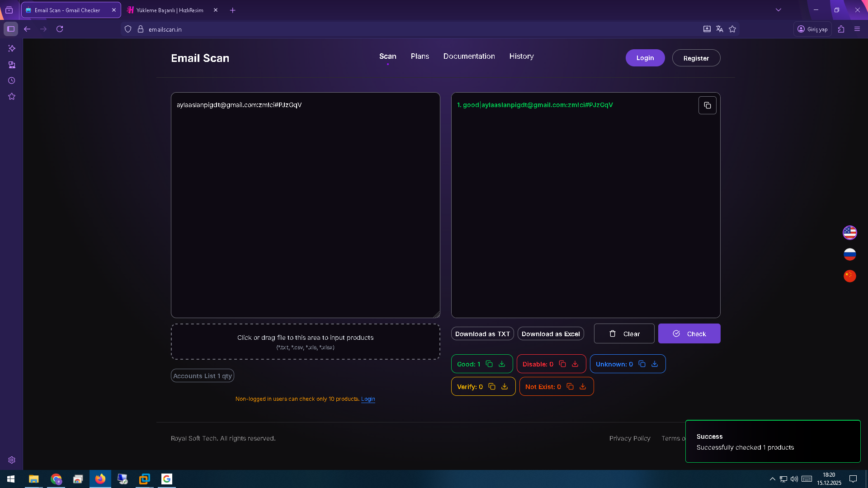Image resolution: width=868 pixels, height=488 pixels.
Task: Switch site language to Russian flag
Action: click(x=850, y=254)
